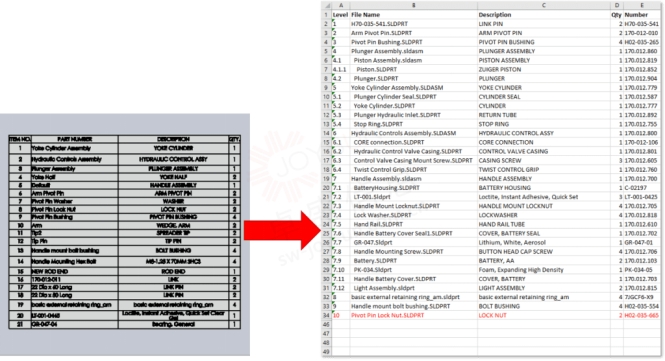Select cell 'LT-001.Sldprt'
Image resolution: width=665 pixels, height=361 pixels.
coord(414,197)
